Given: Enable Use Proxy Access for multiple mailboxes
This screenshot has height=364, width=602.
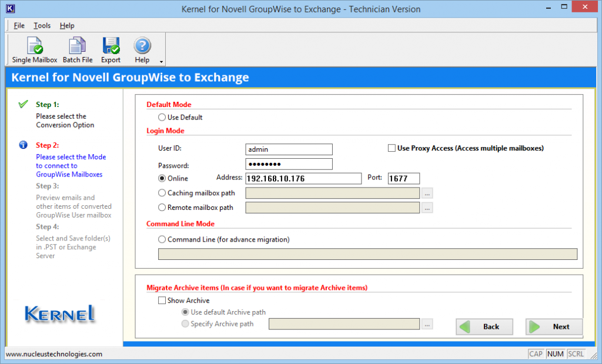Looking at the screenshot, I should coord(392,148).
